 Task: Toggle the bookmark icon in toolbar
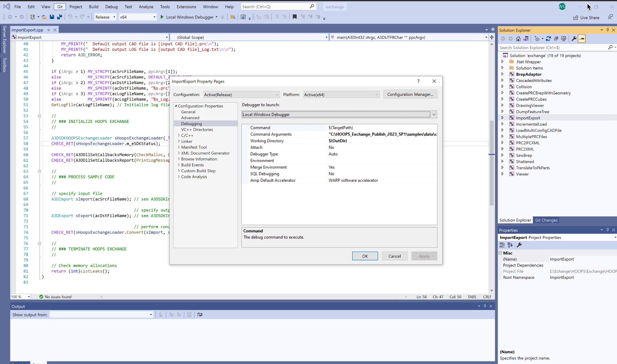(x=294, y=17)
